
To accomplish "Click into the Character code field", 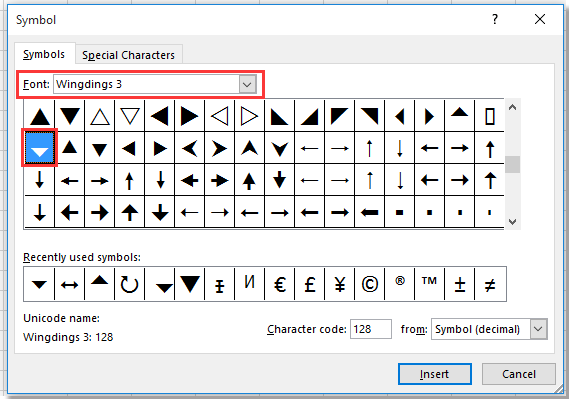I will [x=371, y=329].
